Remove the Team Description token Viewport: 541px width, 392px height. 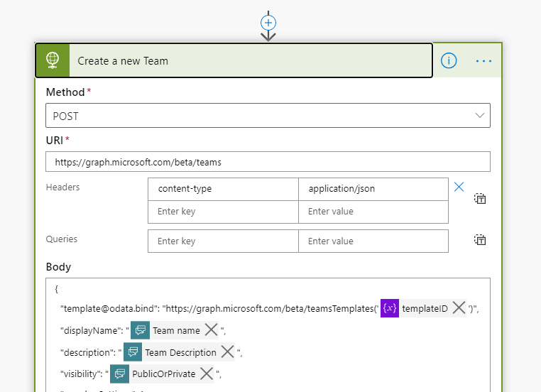[x=227, y=352]
